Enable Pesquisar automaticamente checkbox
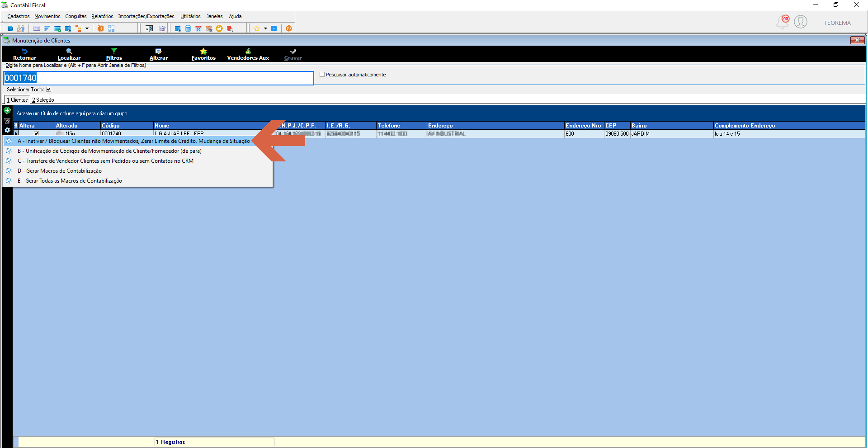 (x=322, y=75)
